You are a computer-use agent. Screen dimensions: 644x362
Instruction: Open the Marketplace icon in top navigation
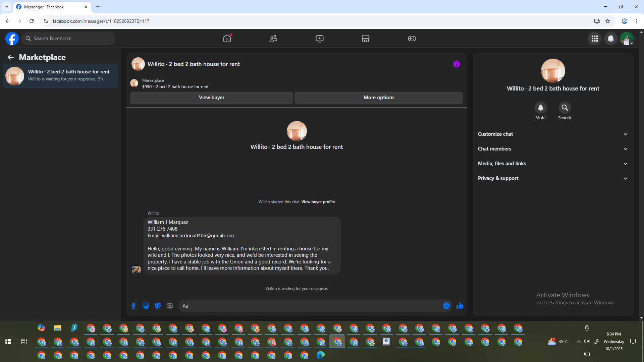(366, 39)
